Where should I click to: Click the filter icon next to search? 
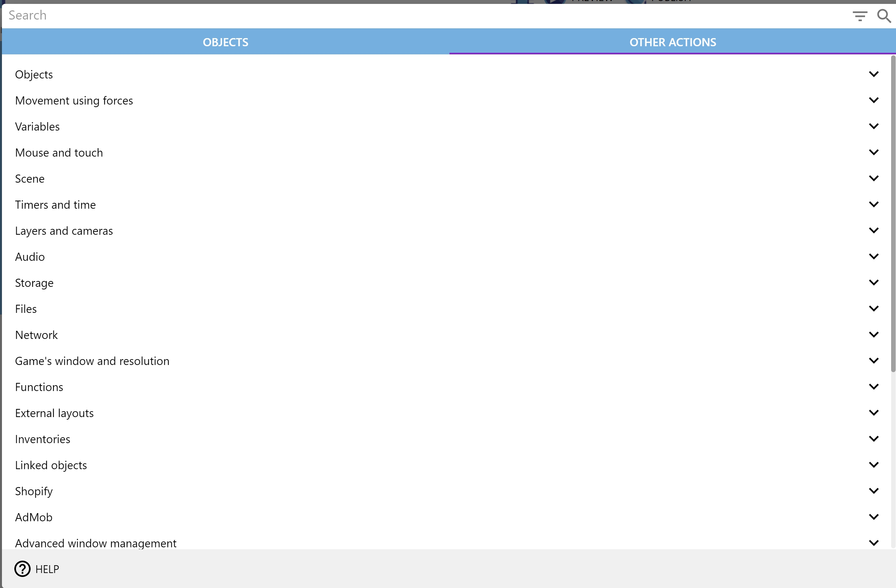[860, 16]
